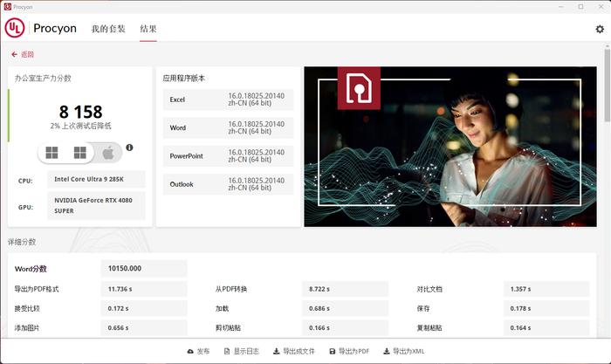Click the 显示日志 button
The height and width of the screenshot is (364, 611).
[x=242, y=351]
